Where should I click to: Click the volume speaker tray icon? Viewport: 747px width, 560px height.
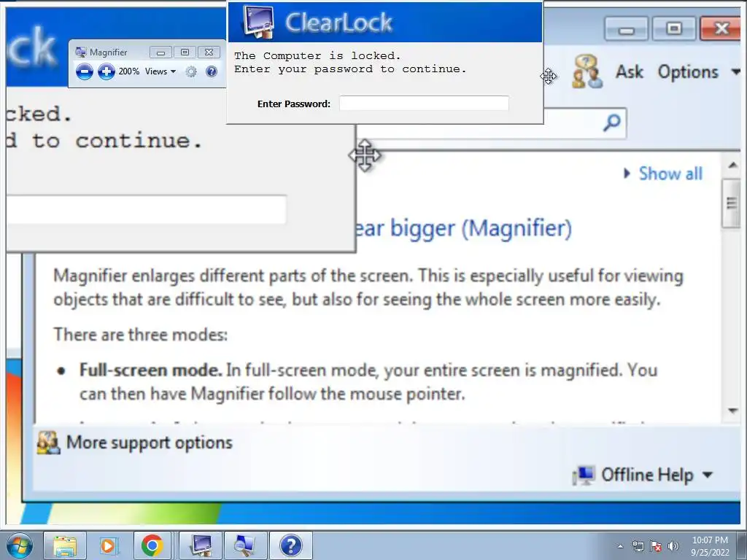(x=673, y=546)
